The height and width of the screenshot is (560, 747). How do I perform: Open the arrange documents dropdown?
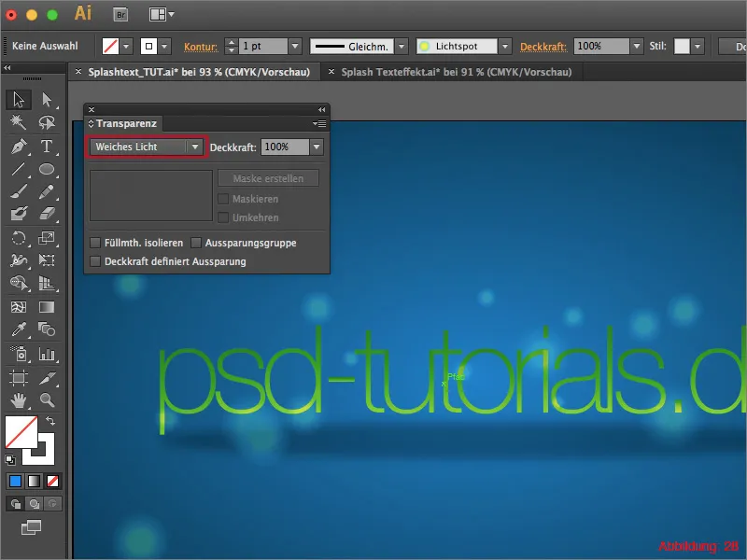pos(162,15)
